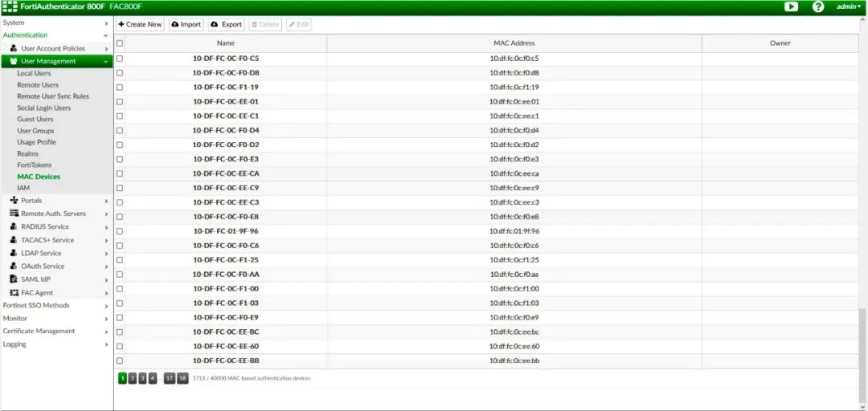The image size is (868, 411).
Task: Check the box for 10-DF-FC-01-9F-96
Action: (120, 231)
